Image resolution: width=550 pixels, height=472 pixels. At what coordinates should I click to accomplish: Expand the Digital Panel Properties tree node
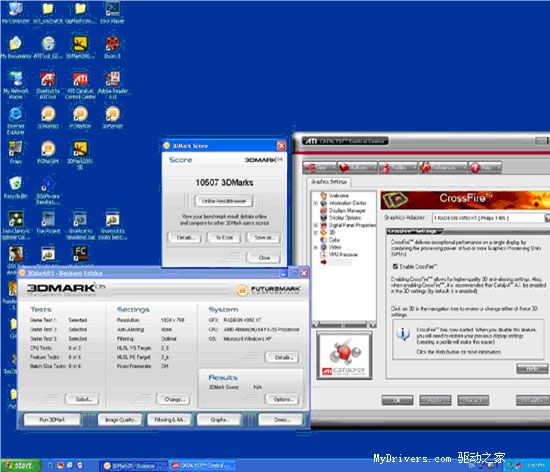pos(315,225)
